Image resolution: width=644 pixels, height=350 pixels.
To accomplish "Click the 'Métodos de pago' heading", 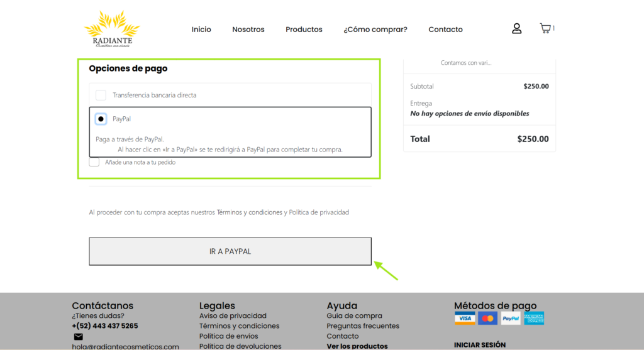I will pyautogui.click(x=496, y=305).
